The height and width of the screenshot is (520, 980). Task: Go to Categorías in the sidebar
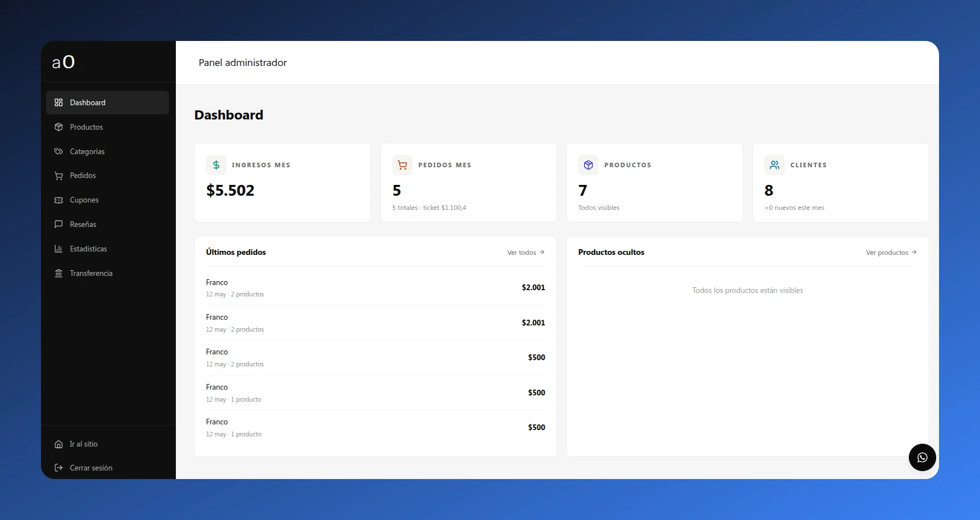tap(108, 151)
